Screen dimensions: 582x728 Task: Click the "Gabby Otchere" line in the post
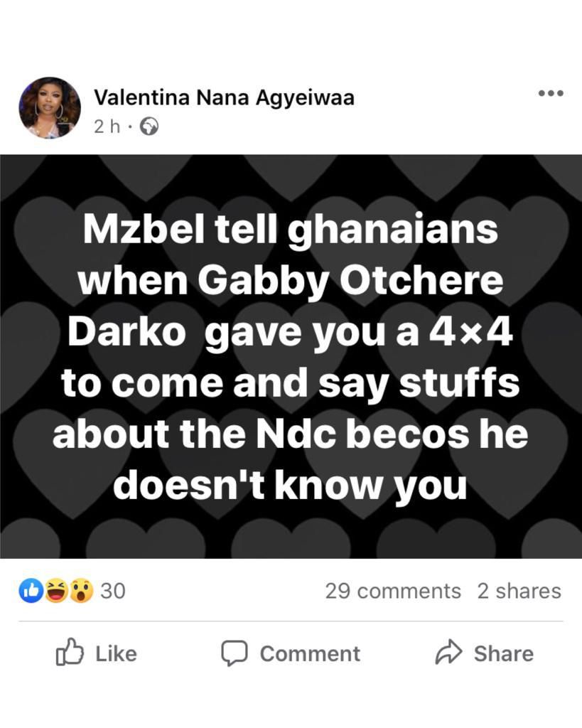tap(291, 282)
